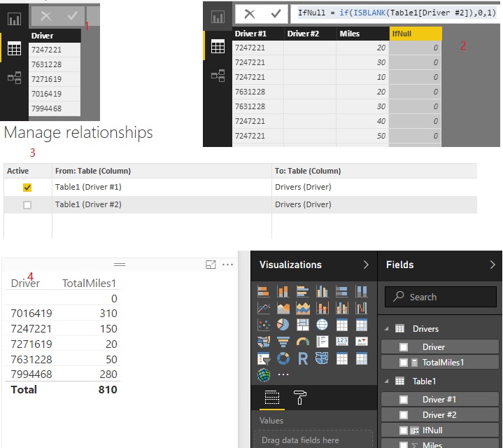This screenshot has height=448, width=503.
Task: Sort table visual by TotalMiles1 header
Action: 89,283
